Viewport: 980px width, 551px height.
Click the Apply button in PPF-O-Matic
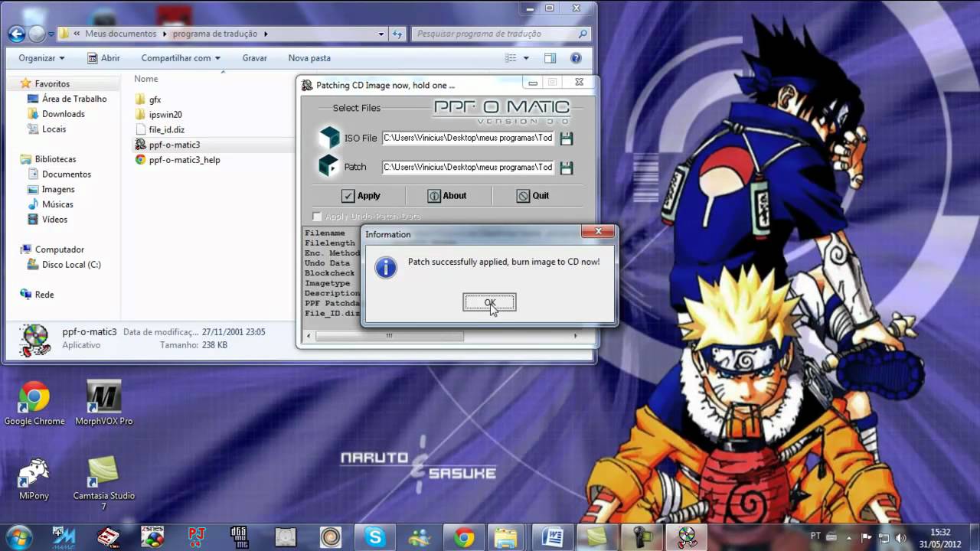click(360, 196)
